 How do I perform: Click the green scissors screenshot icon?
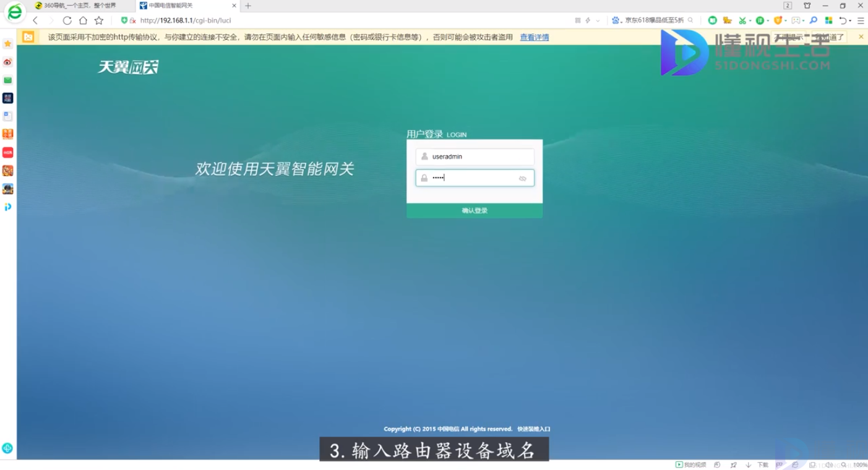click(x=742, y=20)
